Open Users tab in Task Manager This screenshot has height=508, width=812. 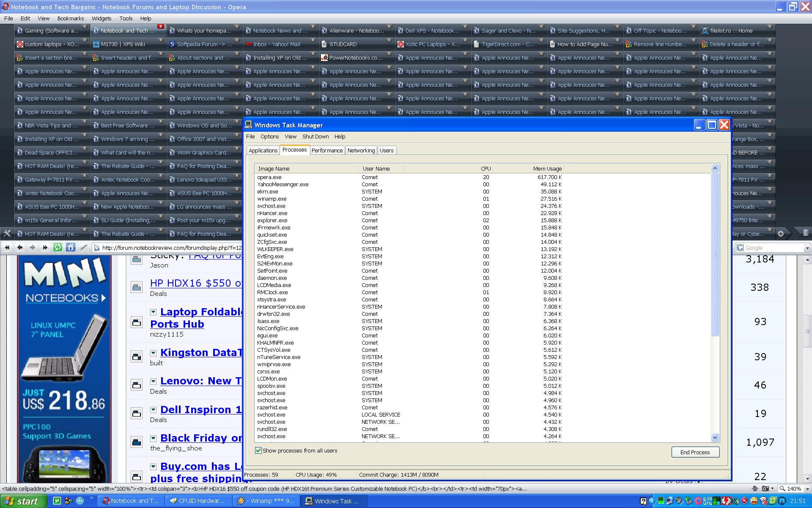pos(387,150)
